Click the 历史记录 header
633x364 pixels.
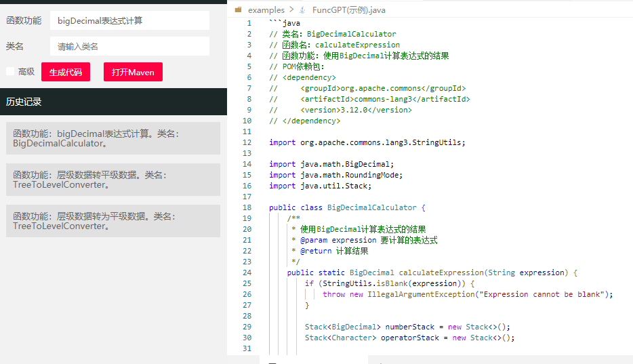pos(113,102)
